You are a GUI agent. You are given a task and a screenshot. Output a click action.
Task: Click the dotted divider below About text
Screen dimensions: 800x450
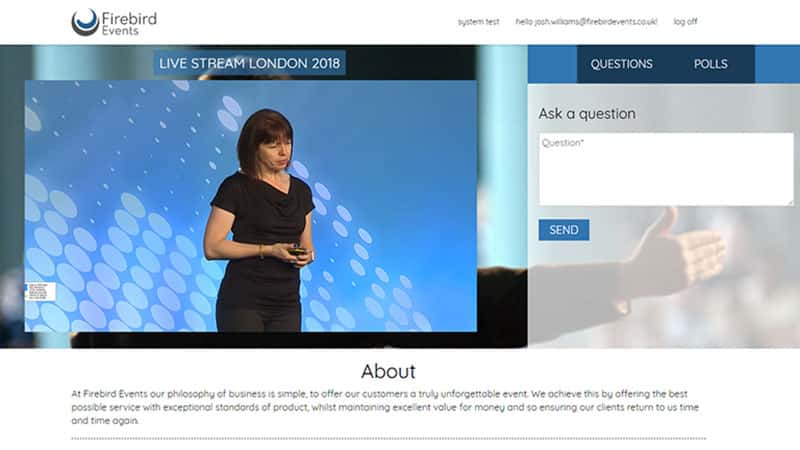coord(388,438)
